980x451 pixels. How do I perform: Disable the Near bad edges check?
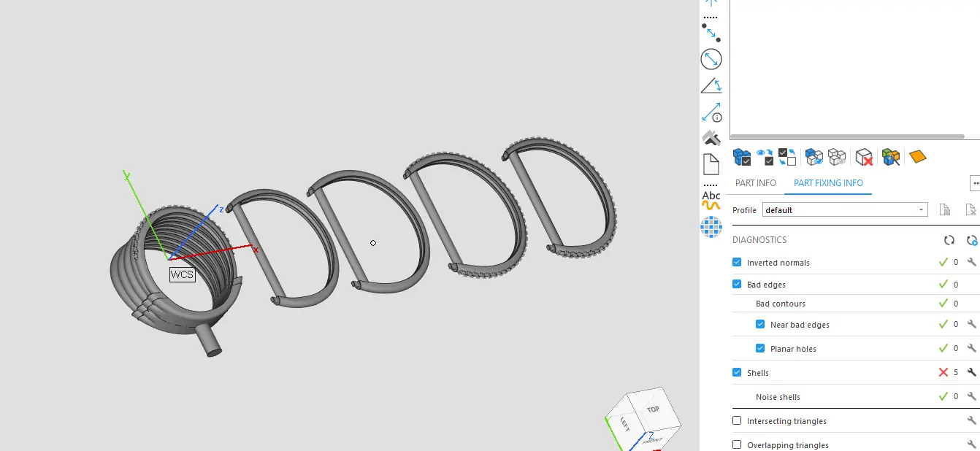tap(760, 324)
